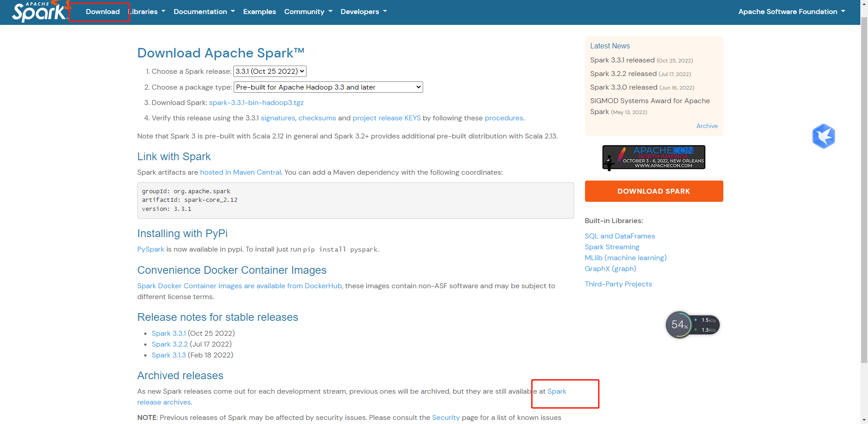Viewport: 868px width, 424px height.
Task: Click the blue bird floating icon
Action: (x=823, y=136)
